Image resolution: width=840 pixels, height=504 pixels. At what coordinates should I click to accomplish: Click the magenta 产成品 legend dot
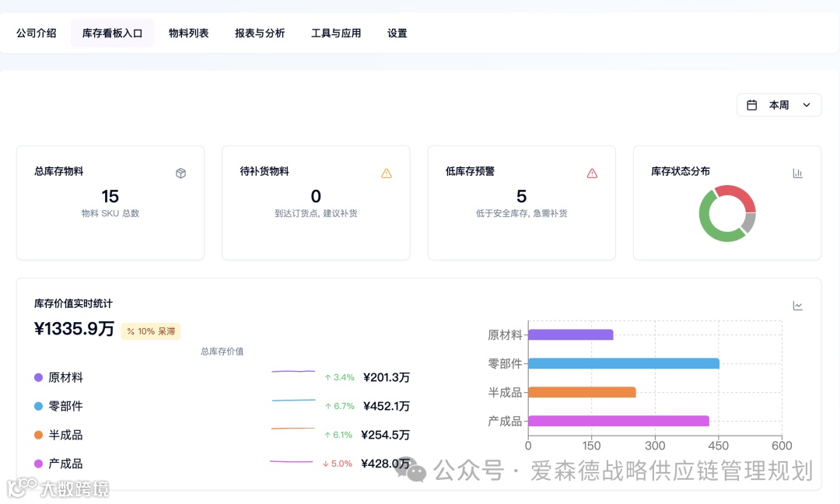coord(39,464)
